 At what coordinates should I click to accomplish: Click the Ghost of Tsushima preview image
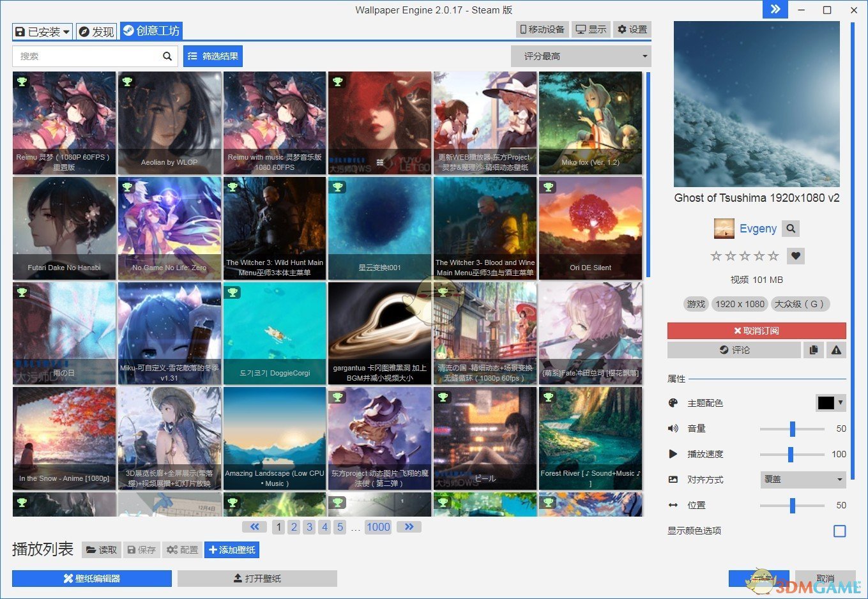[x=756, y=103]
